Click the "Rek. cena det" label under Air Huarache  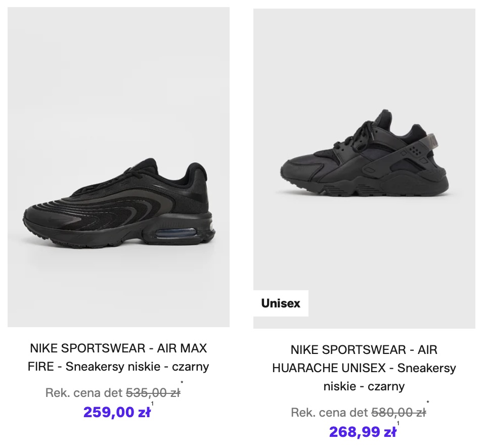(x=329, y=412)
